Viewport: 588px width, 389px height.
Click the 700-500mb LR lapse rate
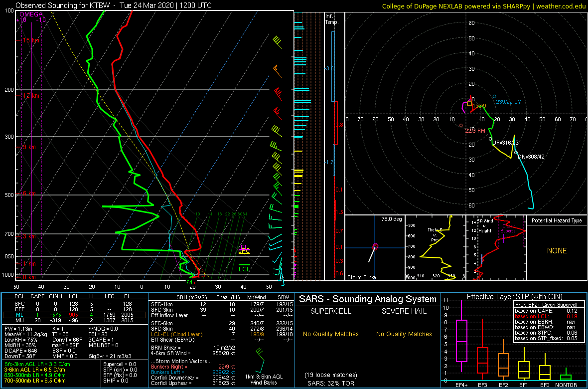35,381
